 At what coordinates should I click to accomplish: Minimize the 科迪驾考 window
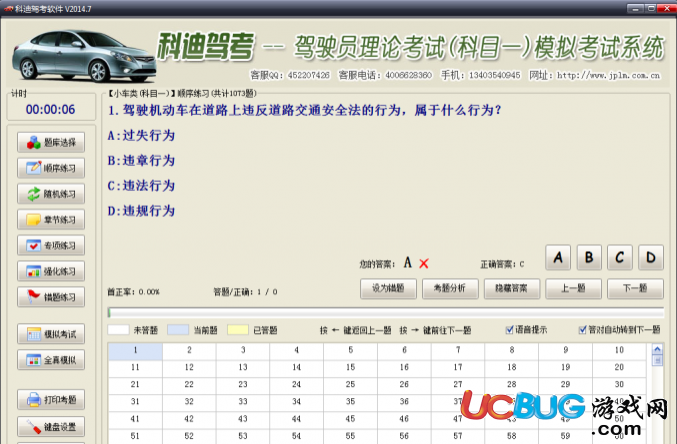click(x=635, y=8)
